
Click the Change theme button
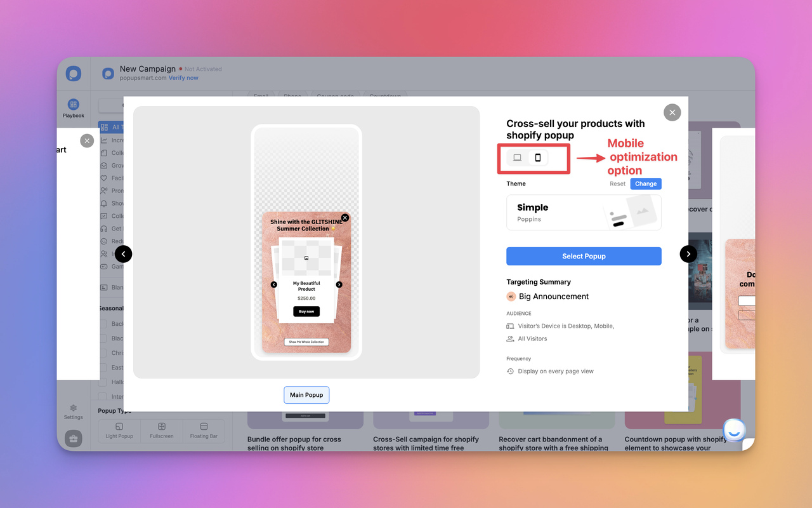point(646,184)
